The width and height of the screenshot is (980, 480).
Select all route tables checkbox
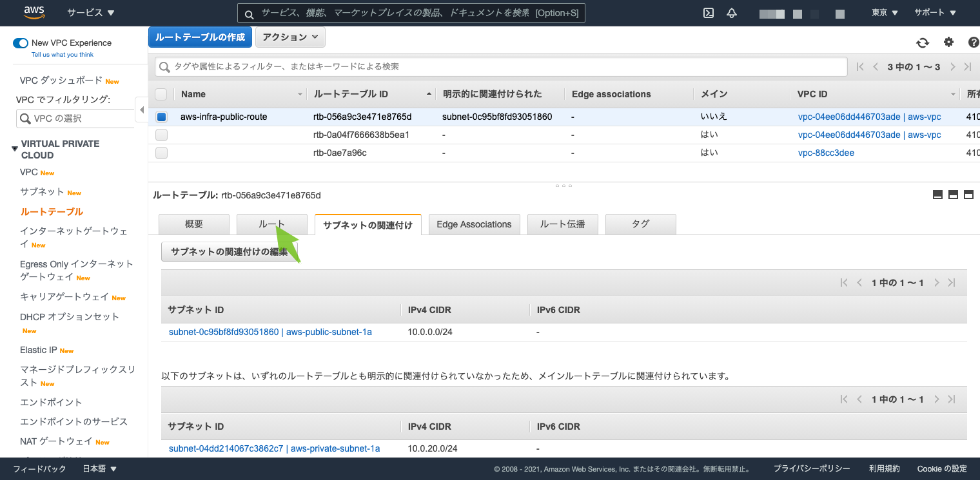161,94
